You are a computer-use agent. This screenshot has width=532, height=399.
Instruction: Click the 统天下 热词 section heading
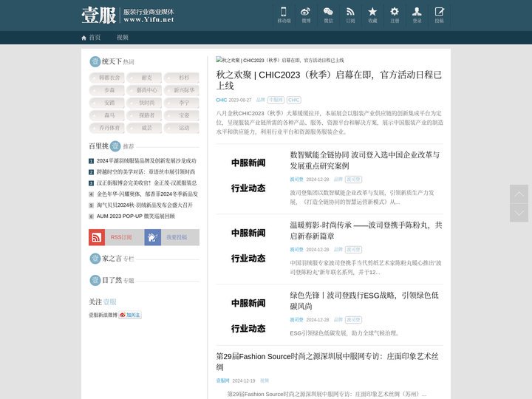click(112, 61)
